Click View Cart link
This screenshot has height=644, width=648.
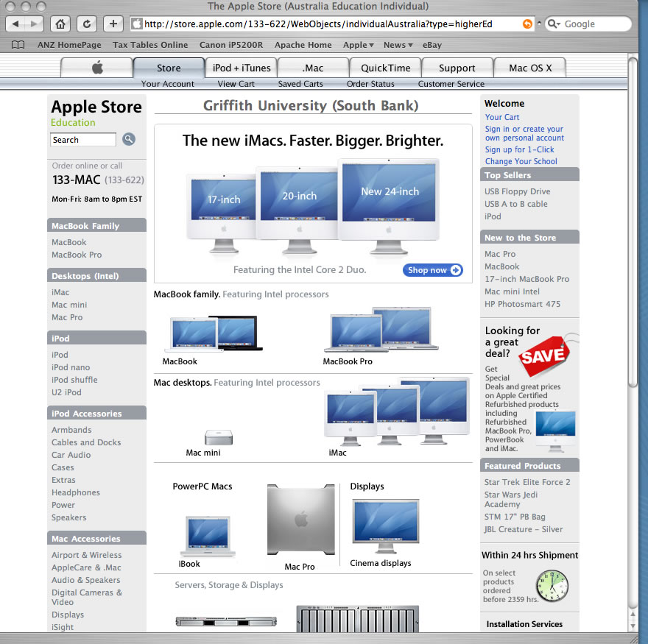point(236,84)
